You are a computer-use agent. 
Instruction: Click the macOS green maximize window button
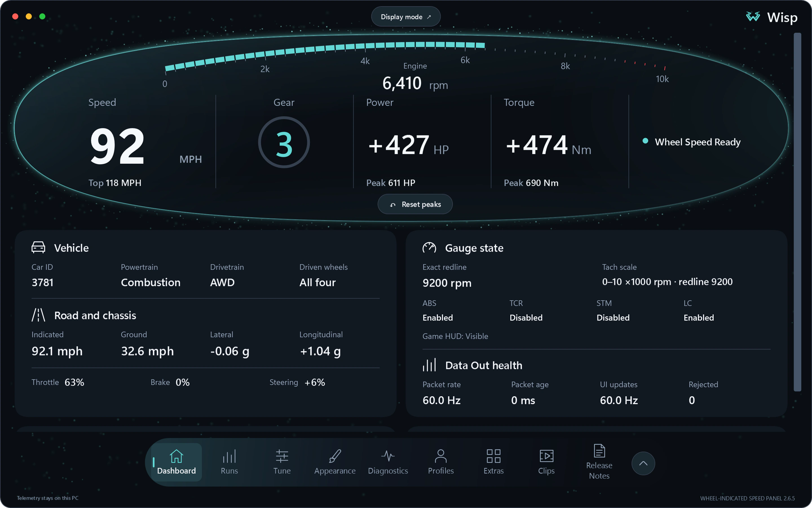click(x=42, y=16)
